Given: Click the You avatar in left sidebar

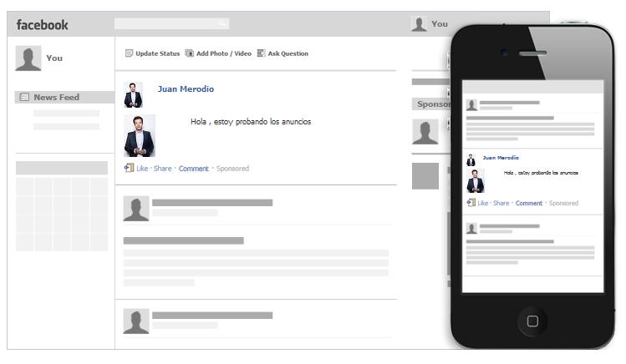Looking at the screenshot, I should coord(28,58).
